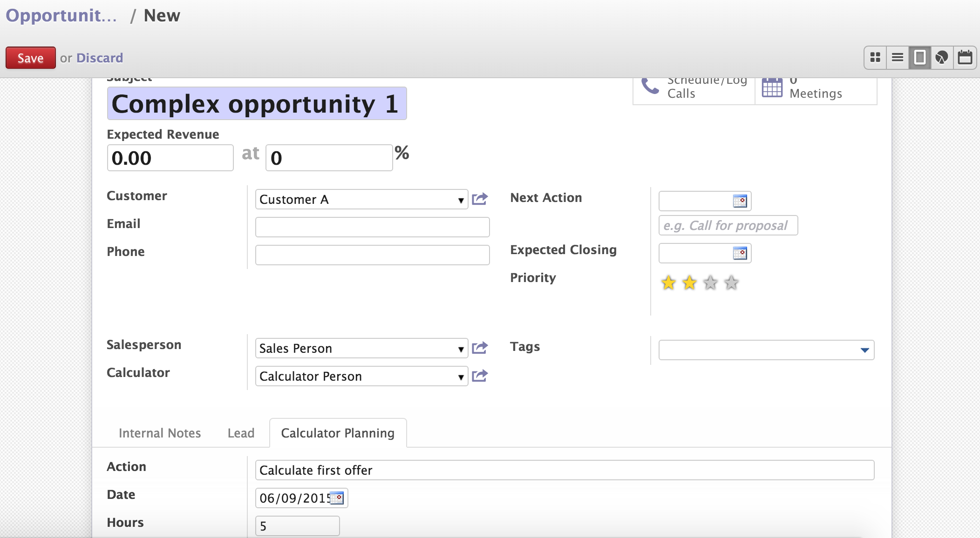Click the Discard link
This screenshot has height=538, width=980.
[100, 58]
